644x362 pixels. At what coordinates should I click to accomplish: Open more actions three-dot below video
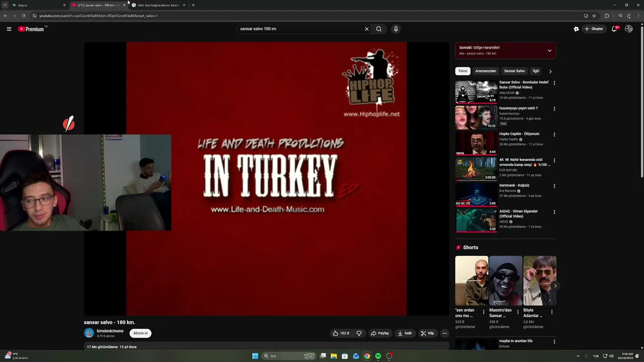click(444, 333)
